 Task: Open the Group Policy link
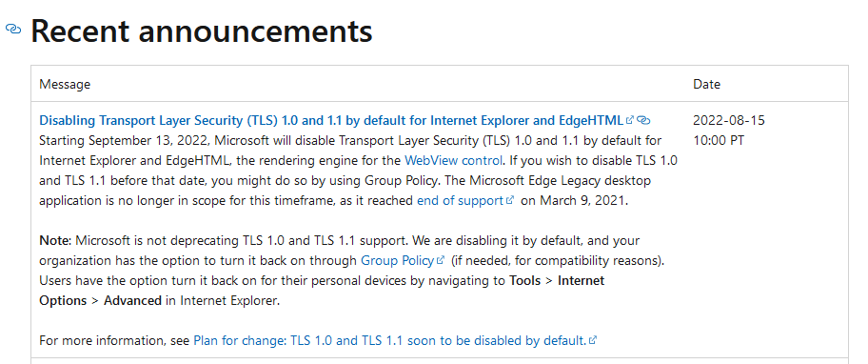(x=398, y=260)
